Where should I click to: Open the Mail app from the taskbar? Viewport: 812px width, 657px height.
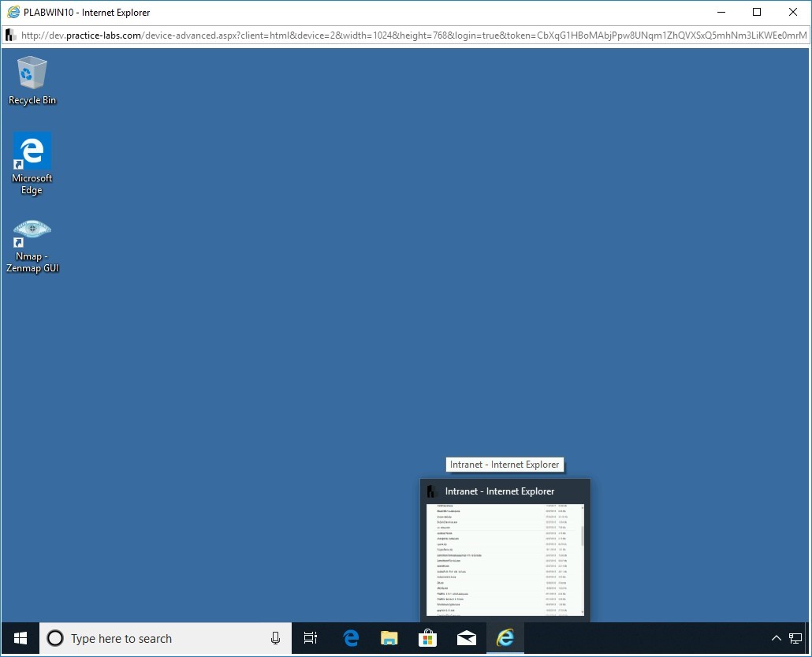(467, 638)
